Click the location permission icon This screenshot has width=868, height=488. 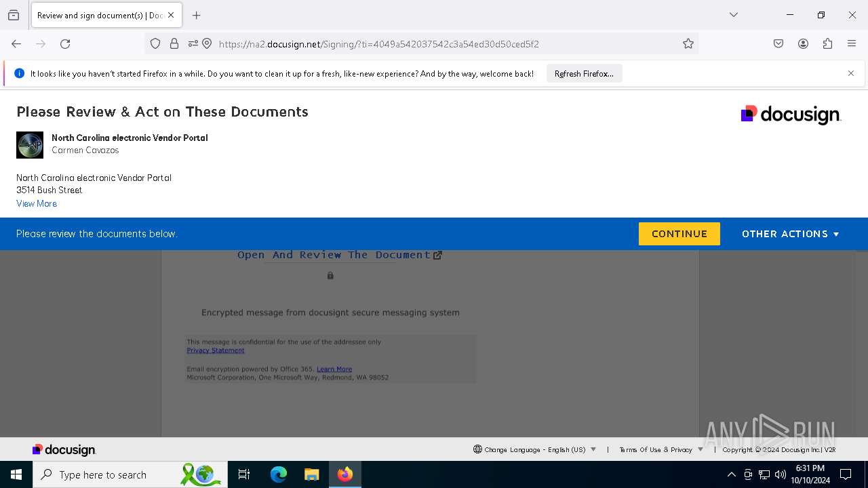[207, 44]
